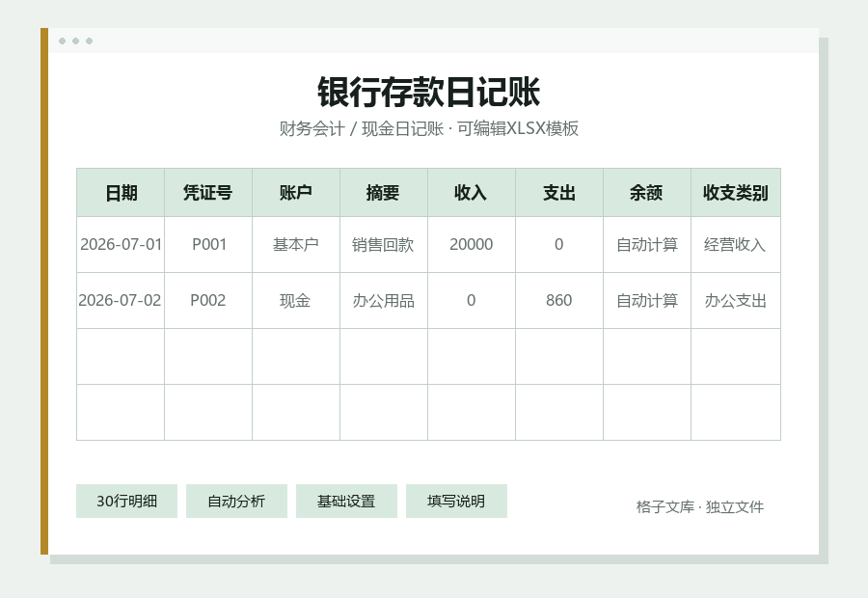The image size is (868, 598).
Task: Click the 格子文库 · 独立文件 footer text
Action: pyautogui.click(x=700, y=506)
